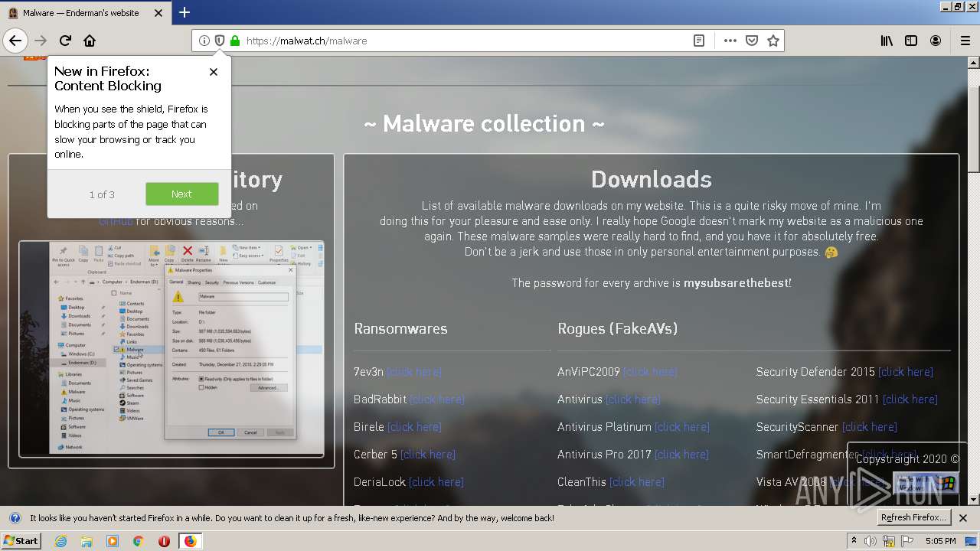Show hidden system tray icons
The height and width of the screenshot is (551, 980).
pyautogui.click(x=854, y=540)
